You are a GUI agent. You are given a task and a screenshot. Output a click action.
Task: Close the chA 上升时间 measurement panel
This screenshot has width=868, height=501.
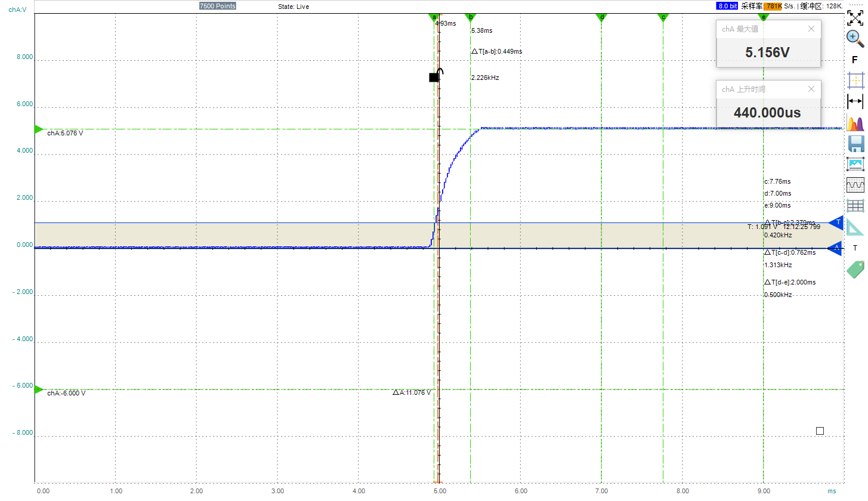coord(811,89)
